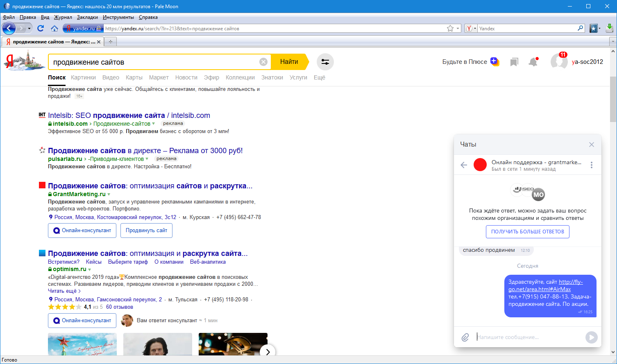Viewport: 617px width, 364px height.
Task: Open the downloads button in the toolbar
Action: click(x=610, y=28)
